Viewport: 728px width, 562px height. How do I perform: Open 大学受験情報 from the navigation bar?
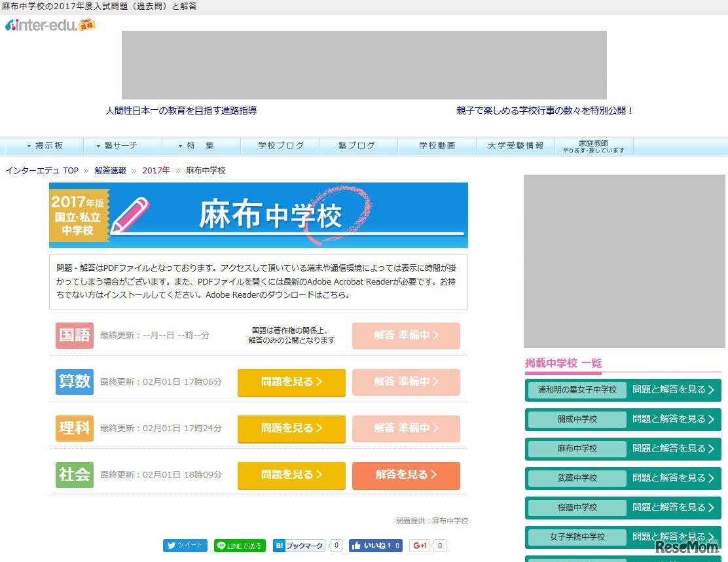(x=515, y=145)
